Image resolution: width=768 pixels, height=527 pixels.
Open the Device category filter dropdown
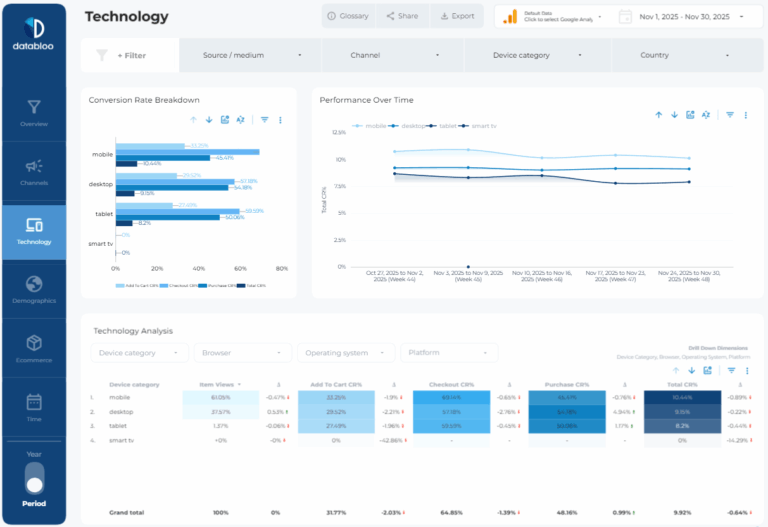click(x=537, y=55)
